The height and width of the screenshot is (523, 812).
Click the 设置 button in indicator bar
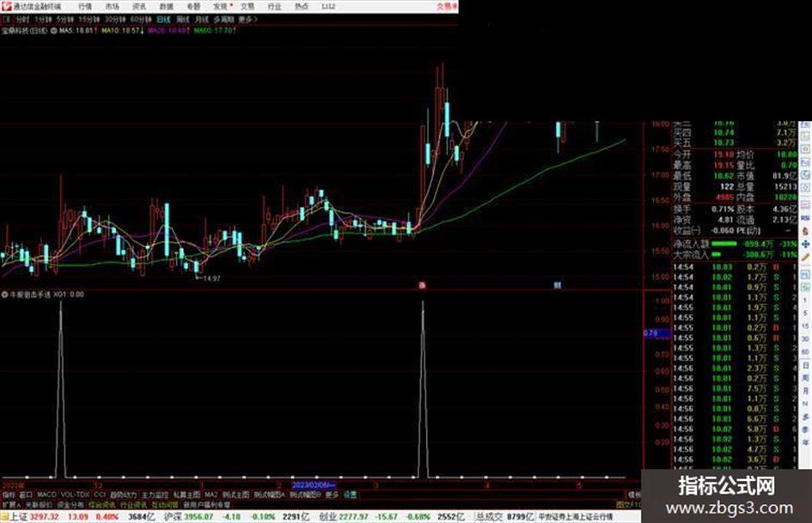pyautogui.click(x=350, y=495)
